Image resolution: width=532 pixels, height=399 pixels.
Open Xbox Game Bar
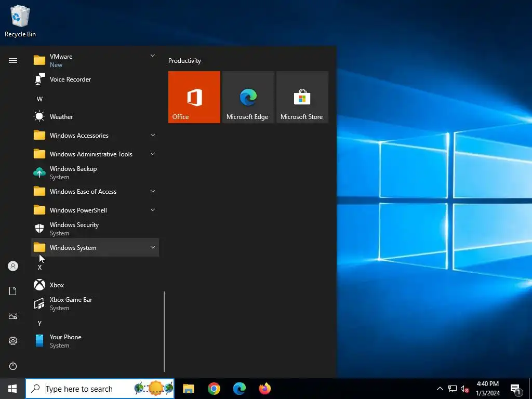[x=95, y=303]
